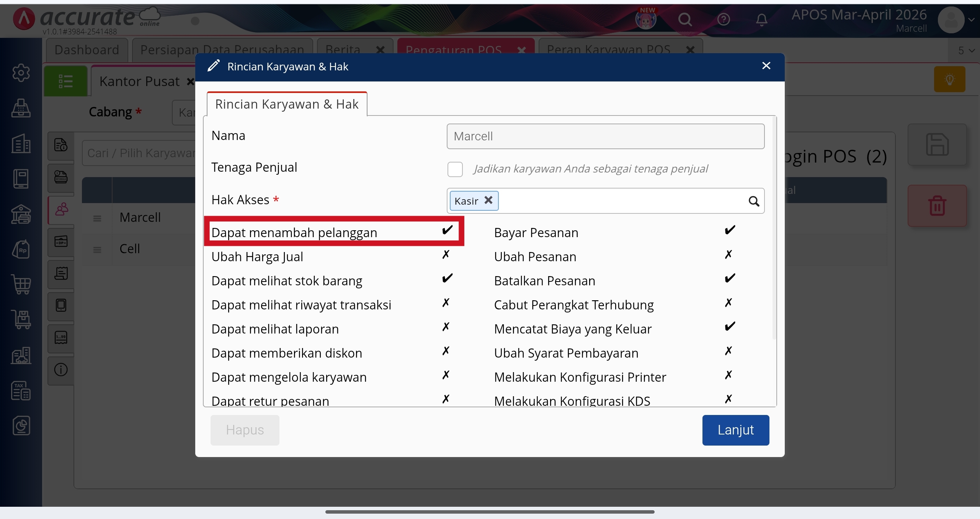The height and width of the screenshot is (519, 980).
Task: Click the Lanjut button
Action: (x=735, y=430)
